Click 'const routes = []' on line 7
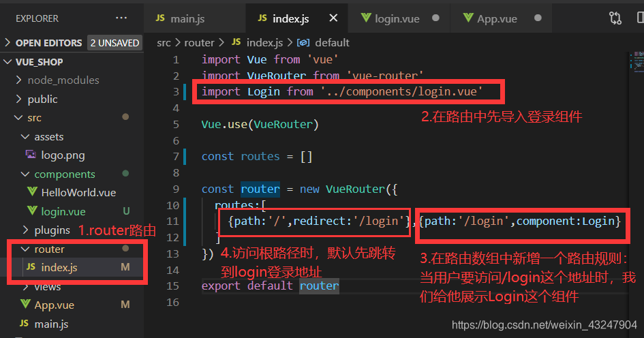644x338 pixels. pos(257,157)
